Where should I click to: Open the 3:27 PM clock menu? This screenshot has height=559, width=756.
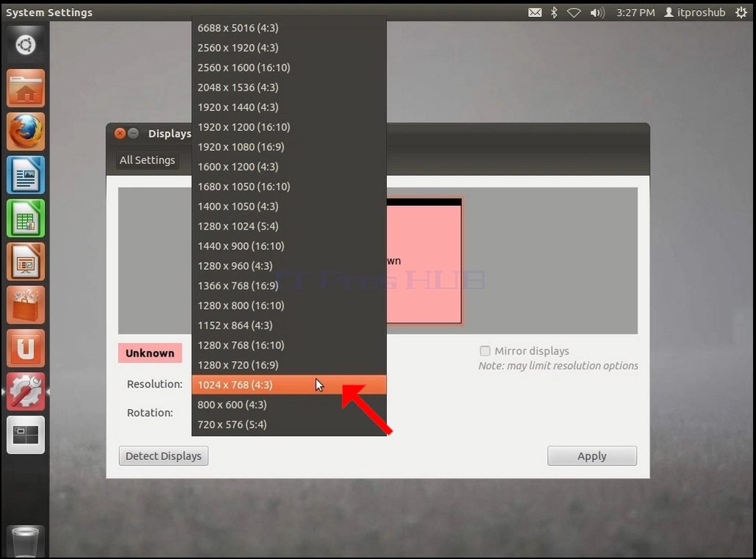point(635,13)
